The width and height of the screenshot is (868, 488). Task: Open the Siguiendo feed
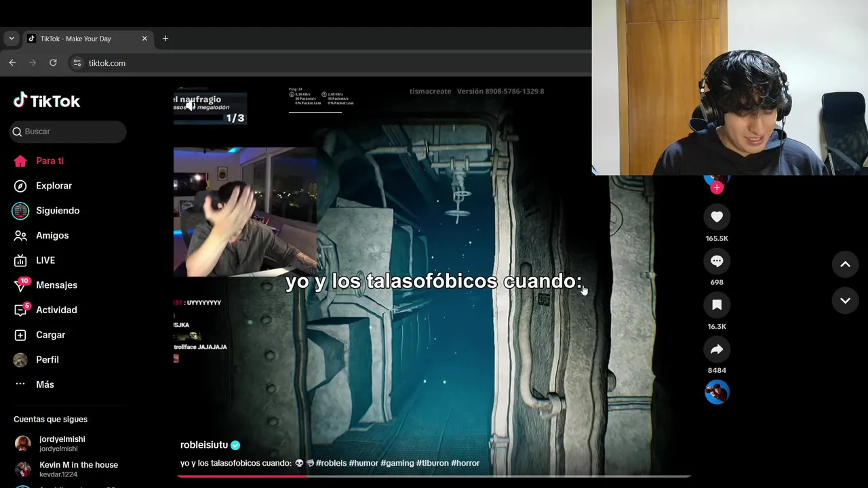click(58, 211)
